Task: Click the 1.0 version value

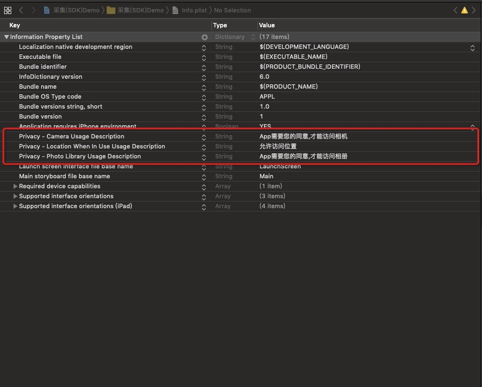Action: pos(264,107)
